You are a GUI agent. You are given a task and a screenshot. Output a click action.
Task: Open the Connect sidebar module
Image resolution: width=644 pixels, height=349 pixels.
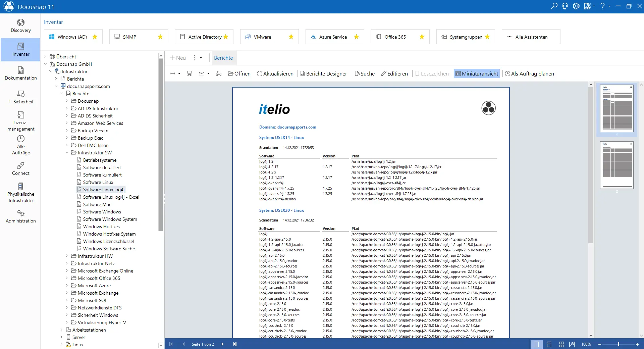(20, 169)
